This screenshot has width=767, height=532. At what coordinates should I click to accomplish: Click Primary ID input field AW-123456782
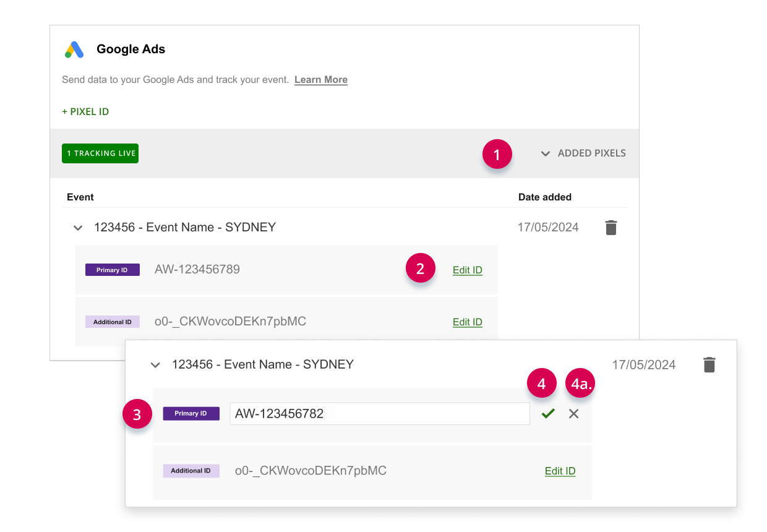(380, 414)
